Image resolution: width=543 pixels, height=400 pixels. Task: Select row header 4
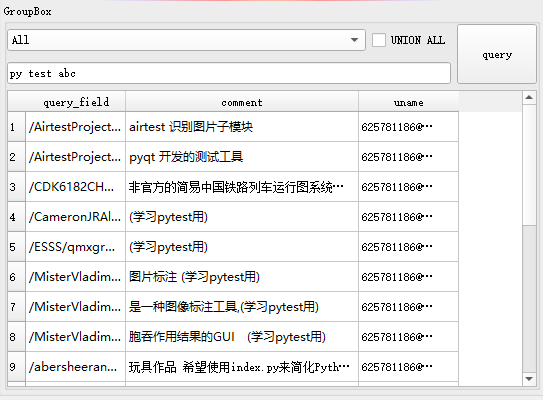click(x=16, y=217)
